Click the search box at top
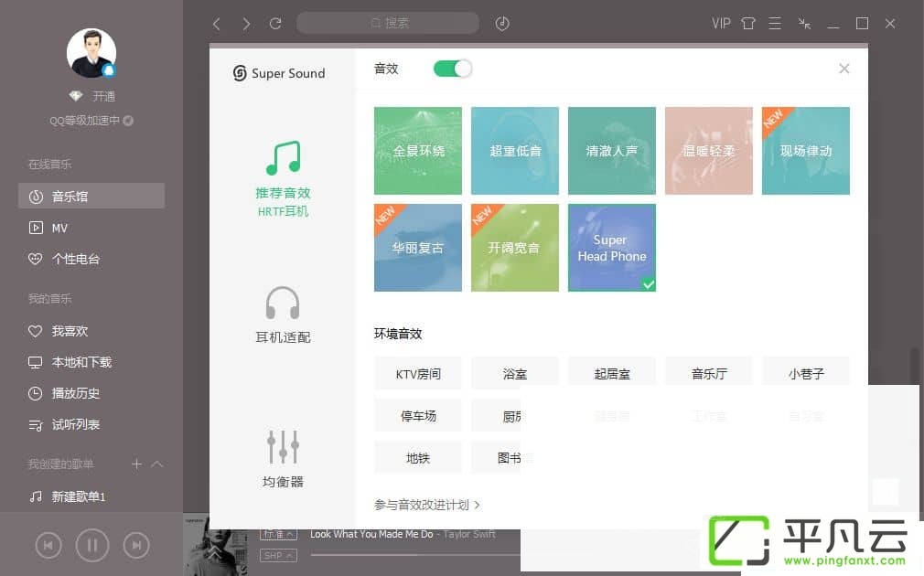 pyautogui.click(x=388, y=24)
